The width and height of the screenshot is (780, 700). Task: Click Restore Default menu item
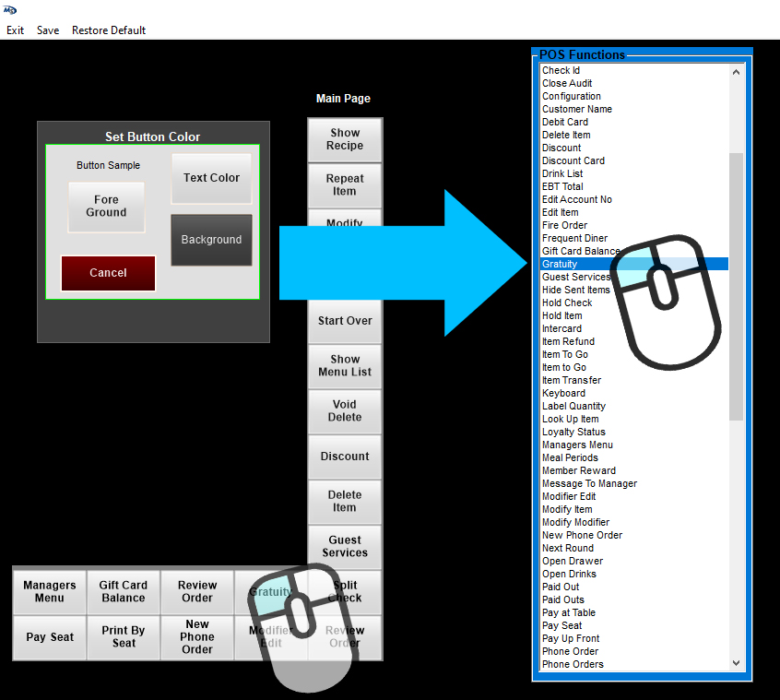pos(109,30)
